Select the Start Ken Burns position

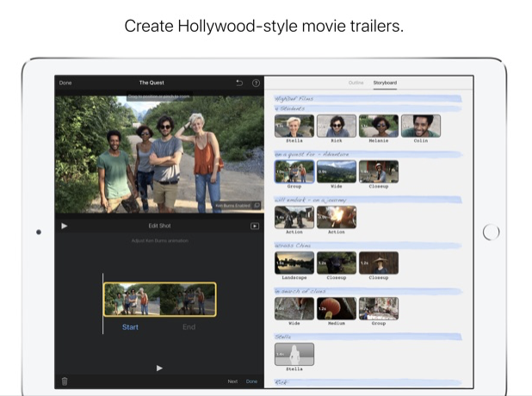130,327
